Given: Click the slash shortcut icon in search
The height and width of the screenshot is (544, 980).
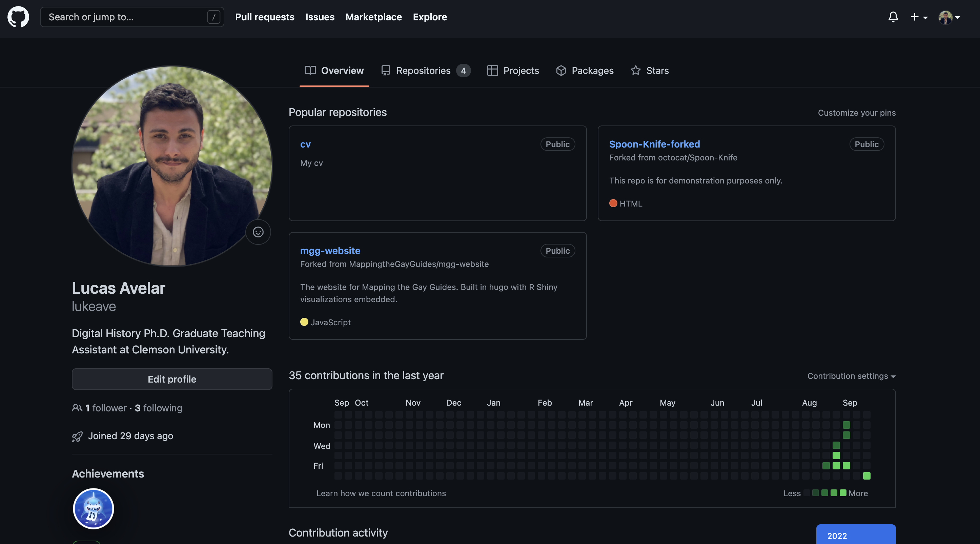Looking at the screenshot, I should tap(213, 17).
